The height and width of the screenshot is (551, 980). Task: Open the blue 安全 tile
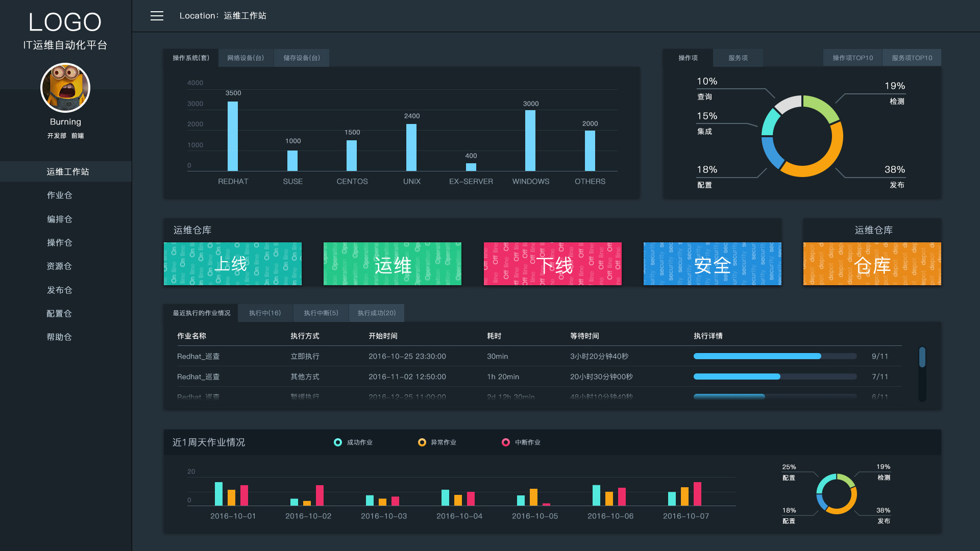(712, 264)
